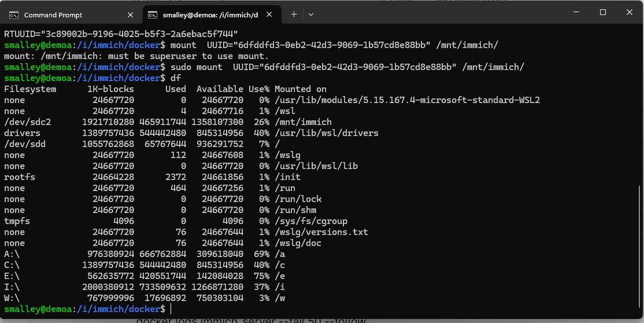Screen dimensions: 644x323
Task: Click the "Use%" column header text
Action: pyautogui.click(x=259, y=89)
